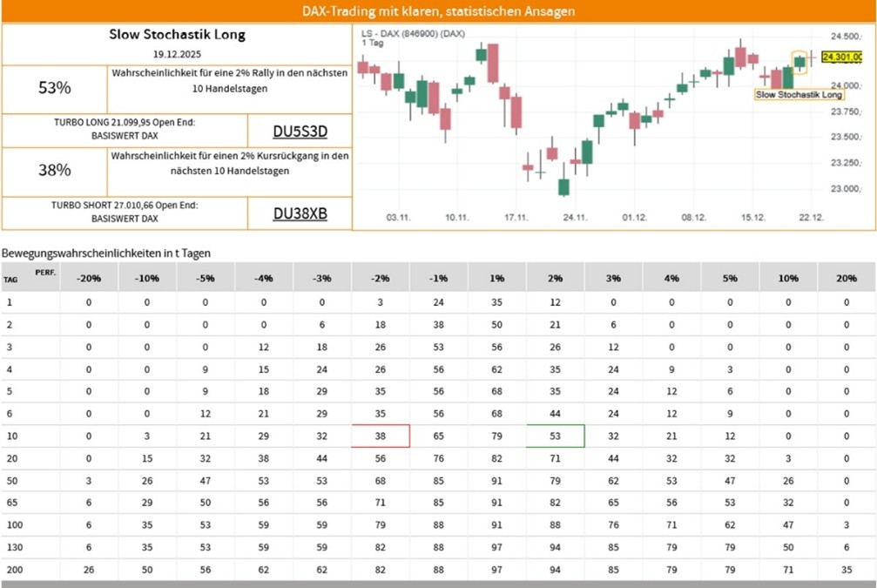
Task: Click the 24.11. date on chart axis
Action: click(x=575, y=217)
